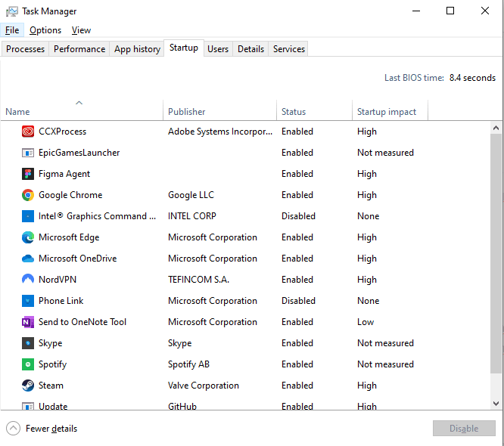Click Enabled status of NordVPN
This screenshot has width=504, height=446.
pos(297,280)
